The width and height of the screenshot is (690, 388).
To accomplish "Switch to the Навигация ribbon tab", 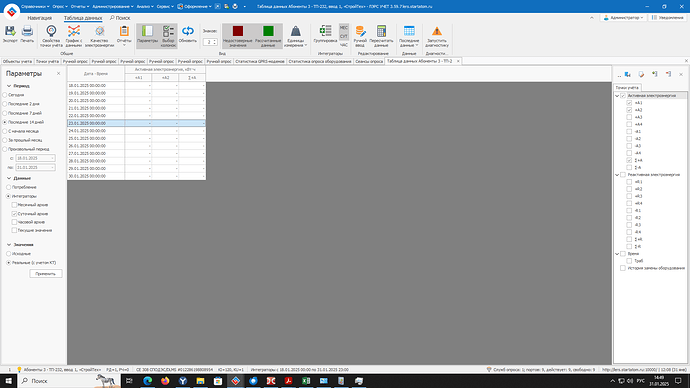I will (40, 18).
